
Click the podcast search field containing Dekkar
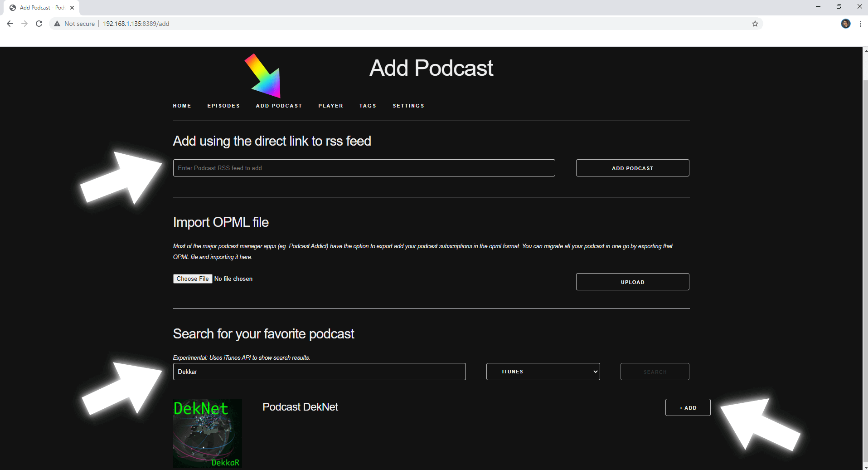(319, 372)
